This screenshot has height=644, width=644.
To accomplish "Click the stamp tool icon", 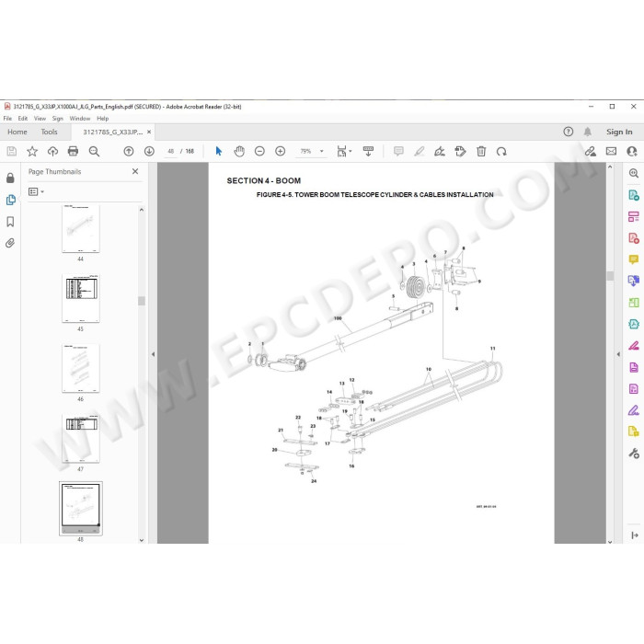I will (x=460, y=152).
